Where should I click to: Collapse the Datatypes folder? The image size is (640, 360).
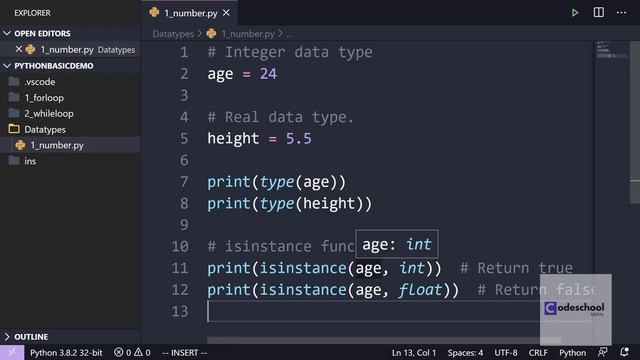[70, 129]
